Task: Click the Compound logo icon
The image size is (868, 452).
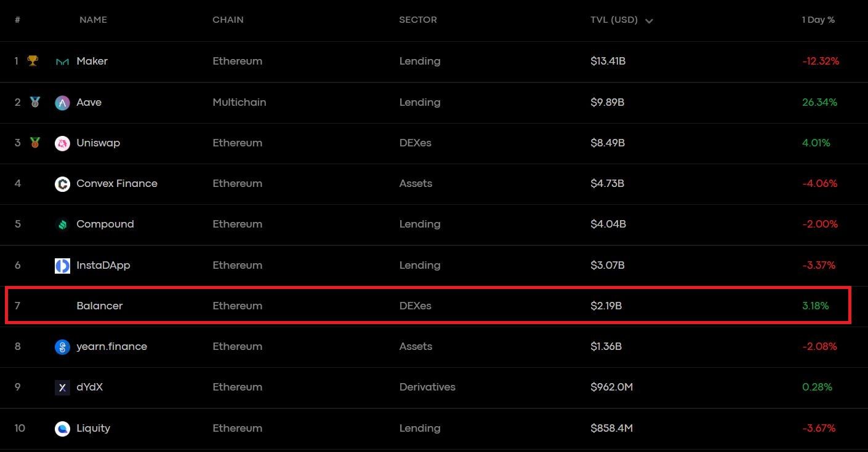Action: click(62, 224)
